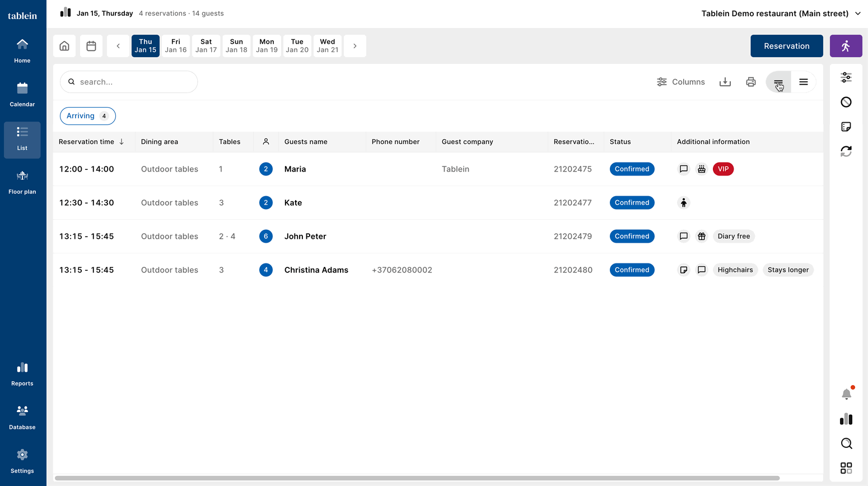Click Confirmed status for Christina Adams
This screenshot has height=486, width=868.
pyautogui.click(x=632, y=270)
